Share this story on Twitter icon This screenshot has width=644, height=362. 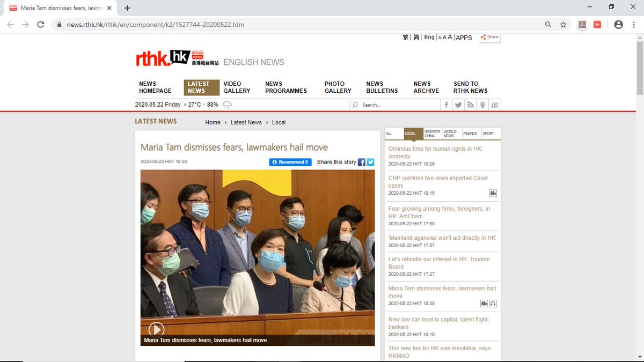tap(370, 162)
